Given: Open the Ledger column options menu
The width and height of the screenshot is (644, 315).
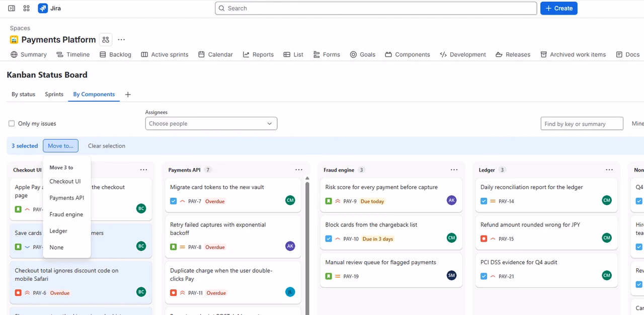Looking at the screenshot, I should click(x=609, y=170).
